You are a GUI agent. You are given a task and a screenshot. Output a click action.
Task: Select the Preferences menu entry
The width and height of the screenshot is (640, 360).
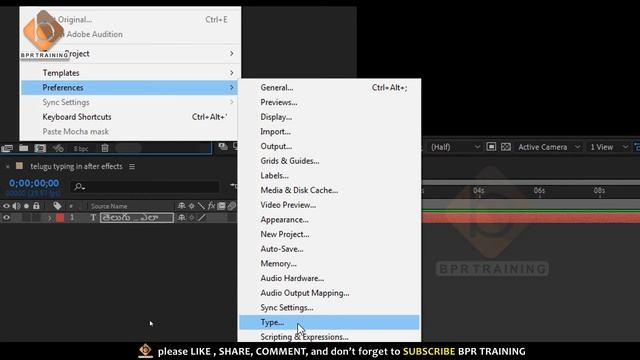pos(129,88)
